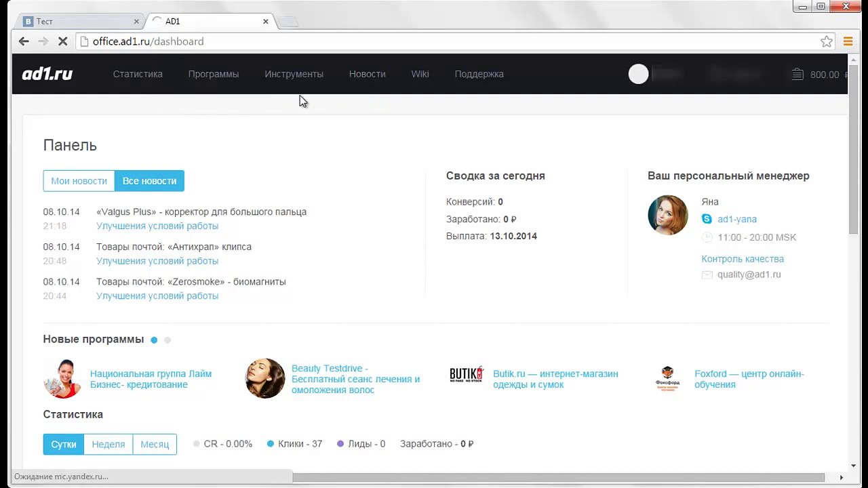Click the browser forward arrow
The width and height of the screenshot is (868, 488).
click(43, 41)
